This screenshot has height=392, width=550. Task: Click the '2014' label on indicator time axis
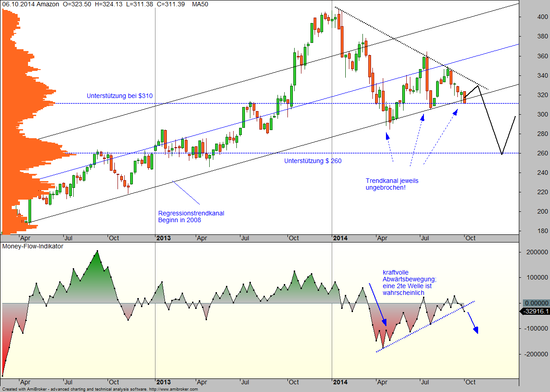tap(340, 382)
